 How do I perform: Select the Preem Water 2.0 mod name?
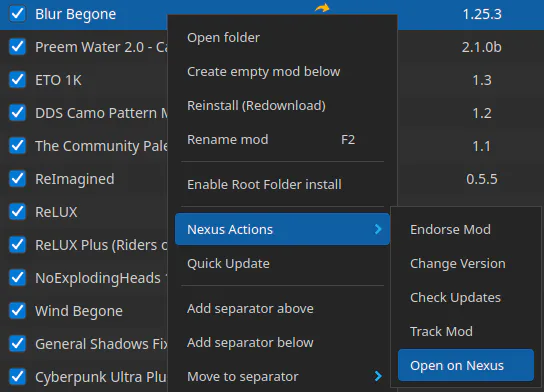pyautogui.click(x=101, y=47)
